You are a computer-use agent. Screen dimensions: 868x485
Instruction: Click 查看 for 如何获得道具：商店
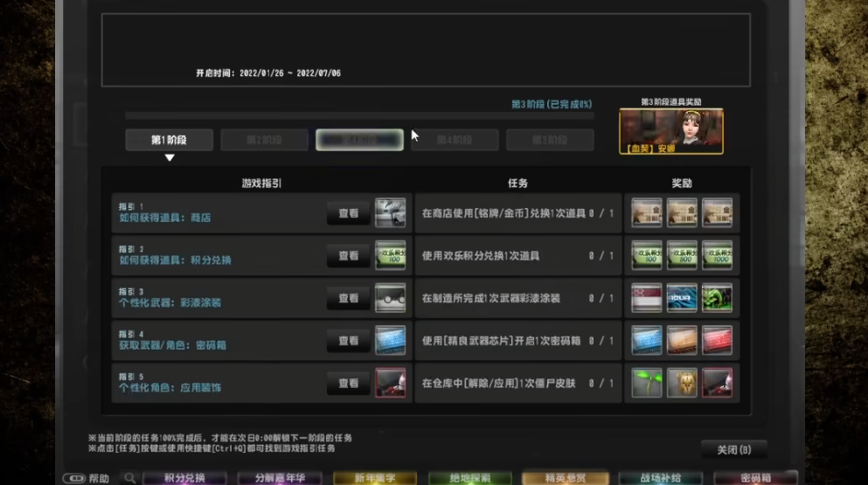tap(349, 213)
